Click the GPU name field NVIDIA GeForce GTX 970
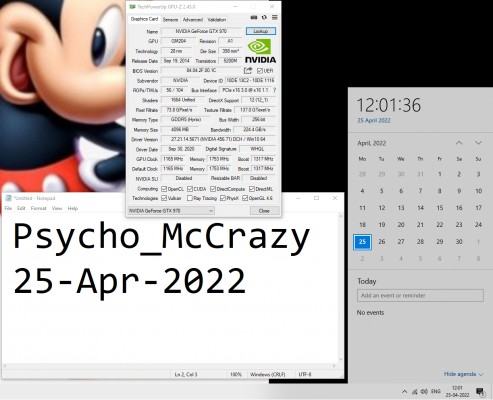 201,31
